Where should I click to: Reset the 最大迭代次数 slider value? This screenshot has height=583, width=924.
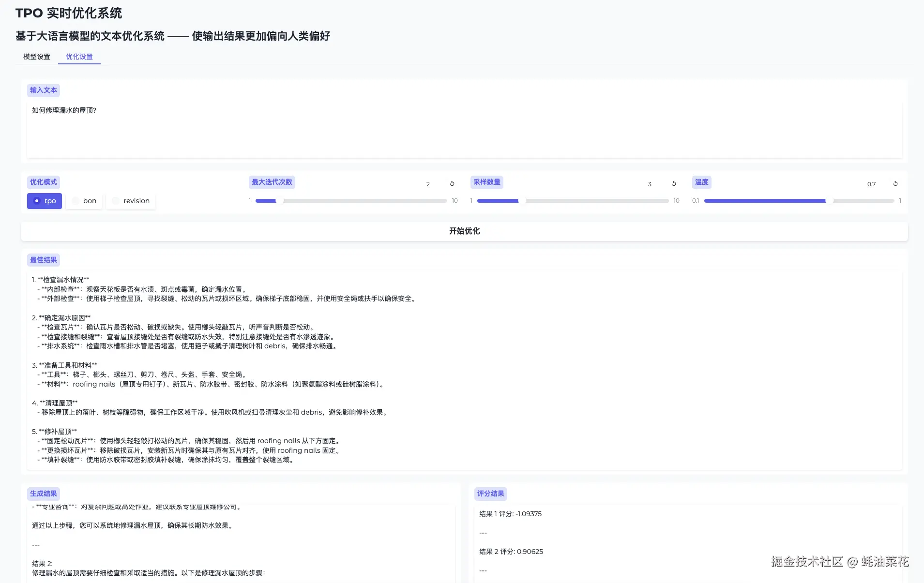click(x=452, y=184)
